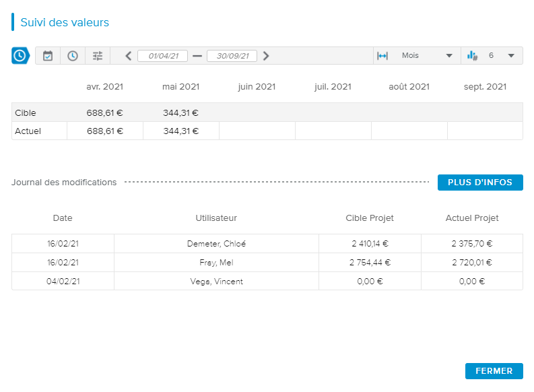Click the Utilisateur column header
Screen dimensions: 534x392
tap(216, 218)
